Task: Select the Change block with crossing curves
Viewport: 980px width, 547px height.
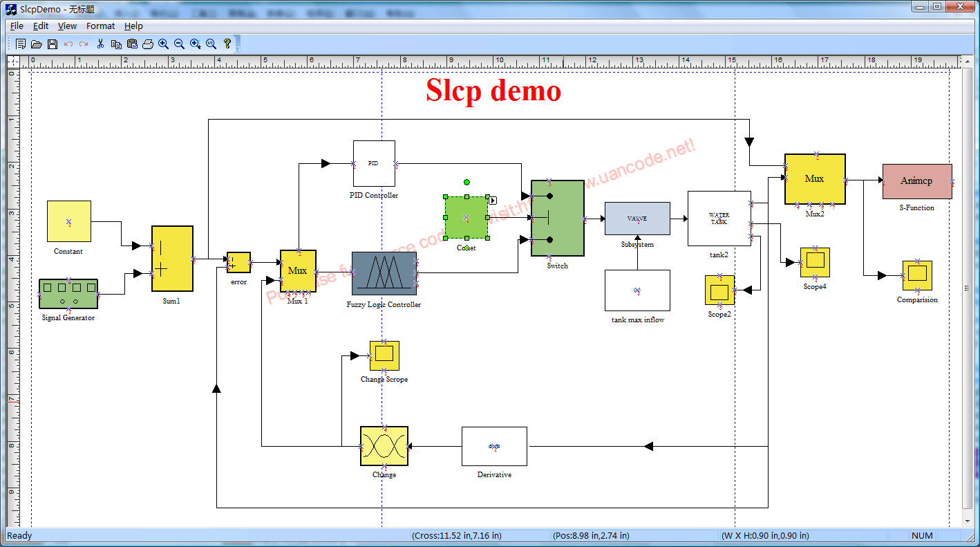Action: coord(384,446)
